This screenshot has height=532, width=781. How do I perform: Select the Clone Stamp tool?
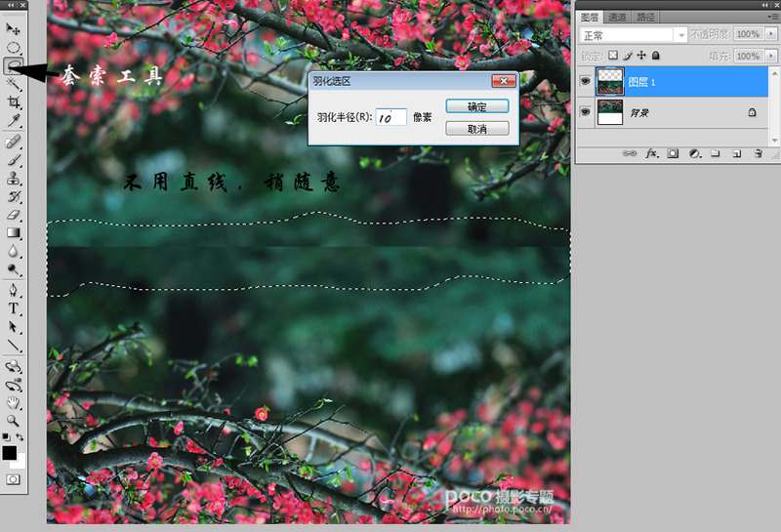[x=13, y=179]
